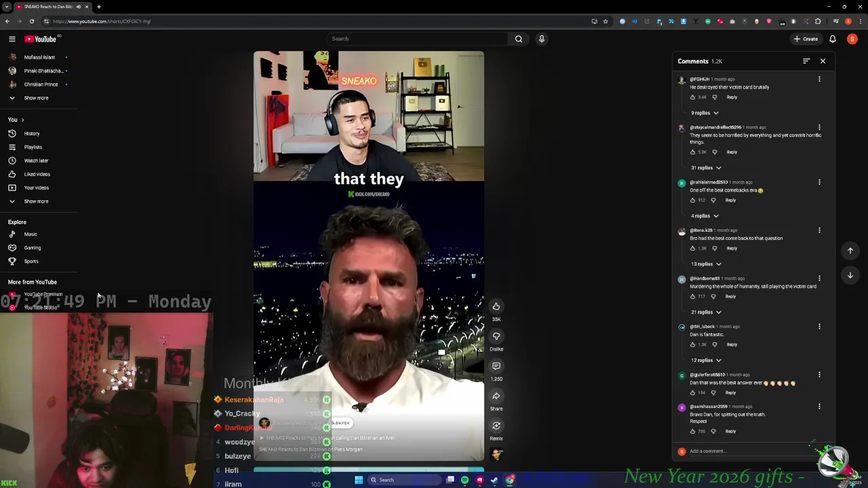The width and height of the screenshot is (868, 488).
Task: Open options for @FGH5JH comment
Action: click(819, 79)
